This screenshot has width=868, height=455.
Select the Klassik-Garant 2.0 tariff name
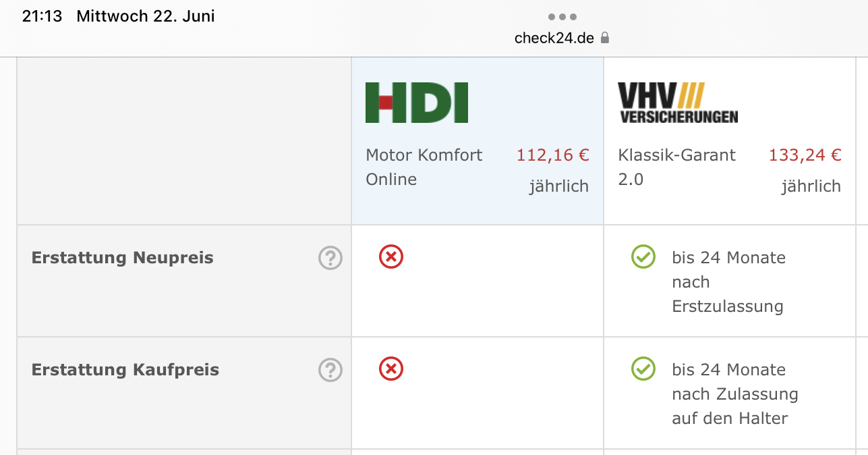(x=676, y=167)
